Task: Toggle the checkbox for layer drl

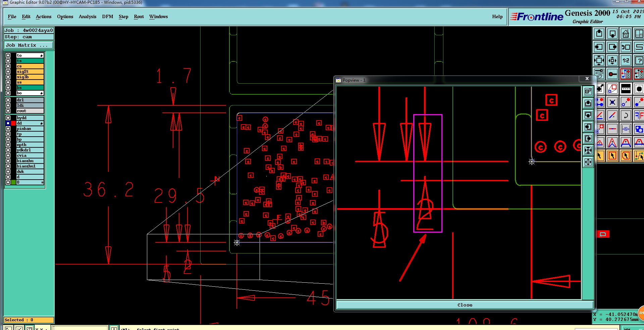Action: tap(8, 100)
